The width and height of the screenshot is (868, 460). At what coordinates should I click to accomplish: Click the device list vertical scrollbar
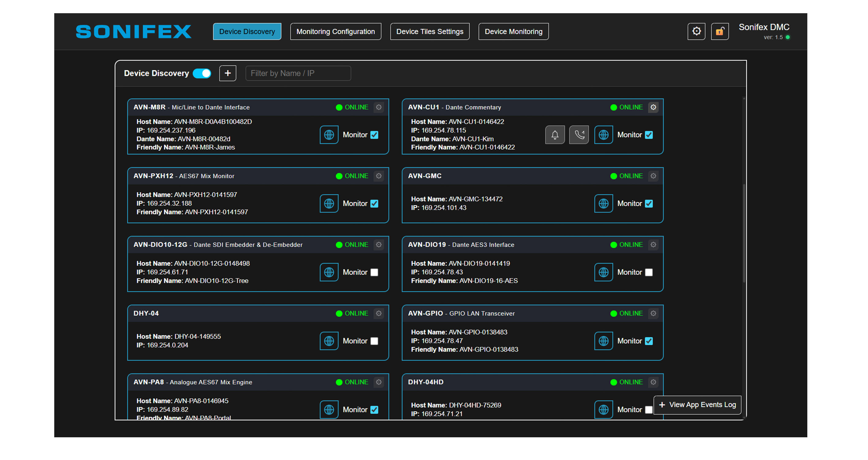coord(744,233)
